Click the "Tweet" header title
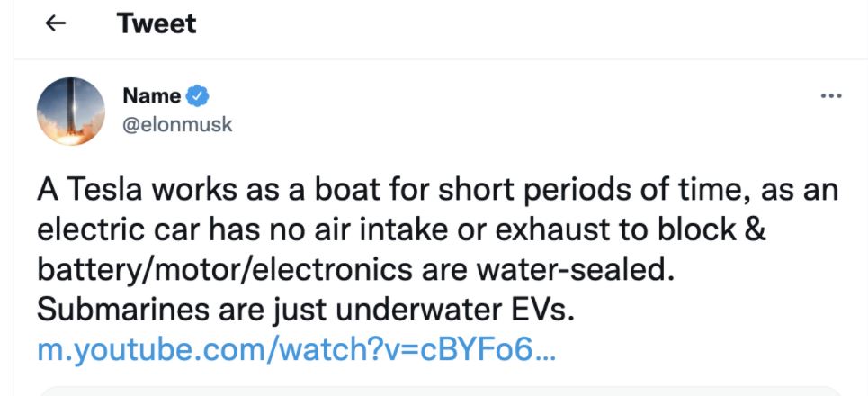This screenshot has width=868, height=396. click(157, 24)
